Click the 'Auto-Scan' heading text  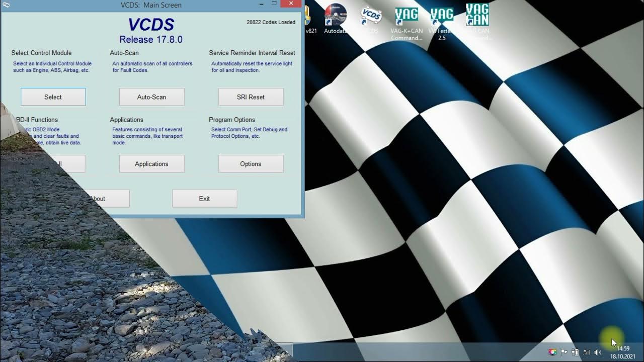[x=124, y=53]
